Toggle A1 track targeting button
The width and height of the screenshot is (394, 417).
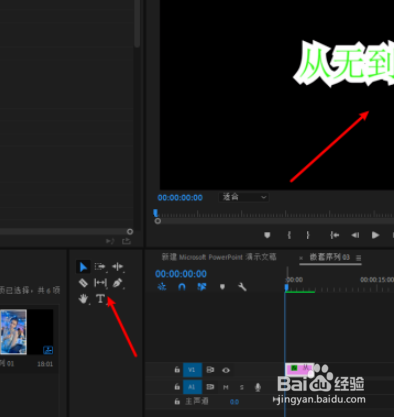point(192,387)
